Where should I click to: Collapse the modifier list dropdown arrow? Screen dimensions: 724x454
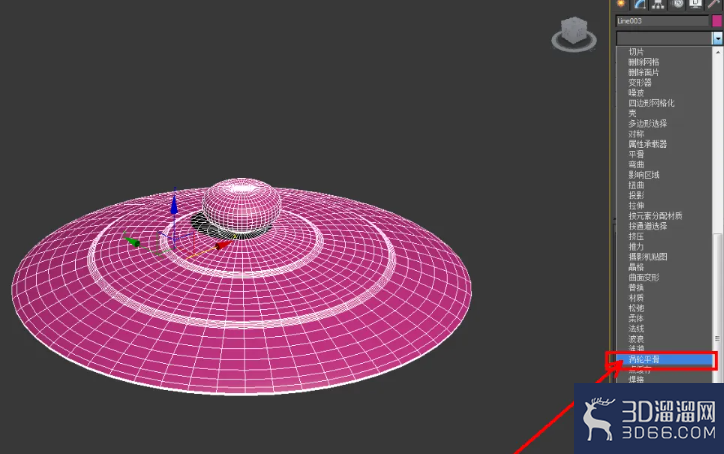point(718,38)
